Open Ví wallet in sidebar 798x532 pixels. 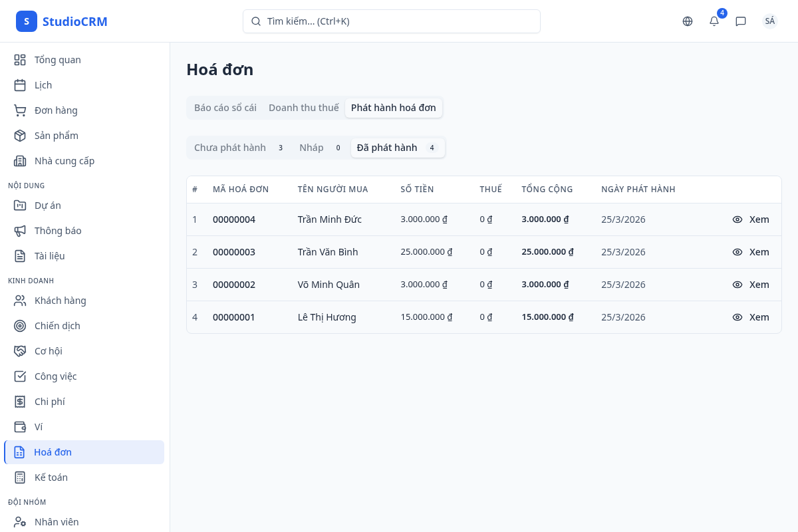tap(39, 427)
